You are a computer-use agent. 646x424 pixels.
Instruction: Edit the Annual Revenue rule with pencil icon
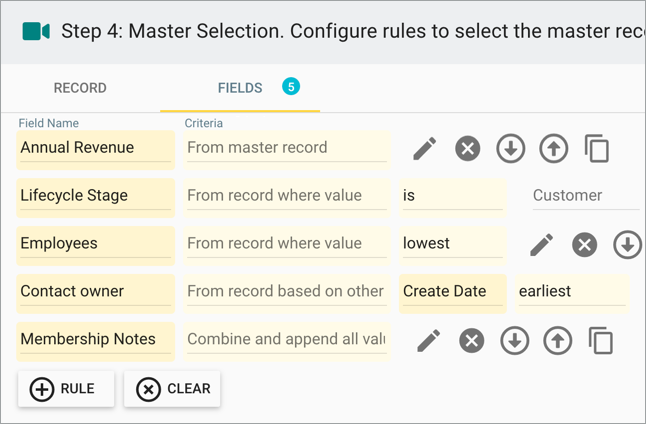click(425, 148)
